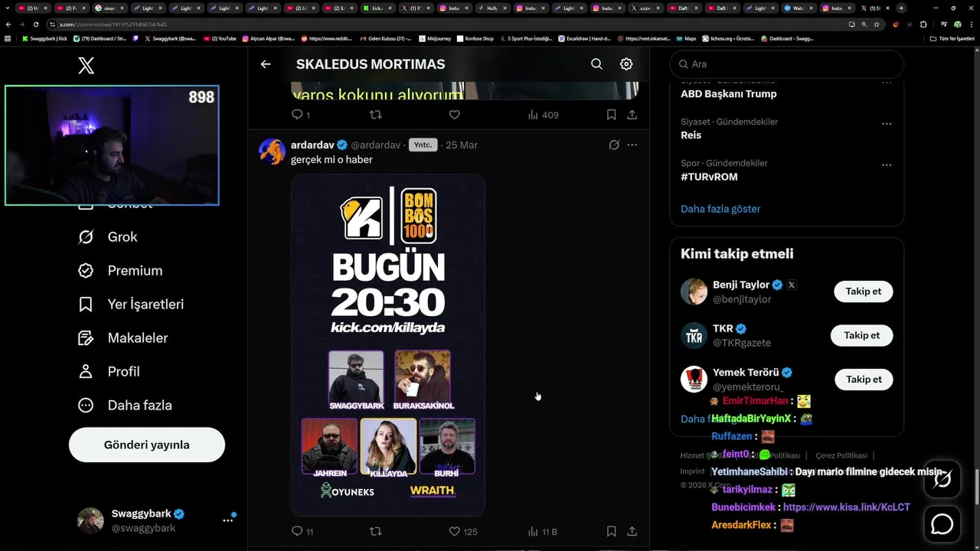Open the tab search dropdown arrow
Screen dimensions: 980x551
click(8, 8)
